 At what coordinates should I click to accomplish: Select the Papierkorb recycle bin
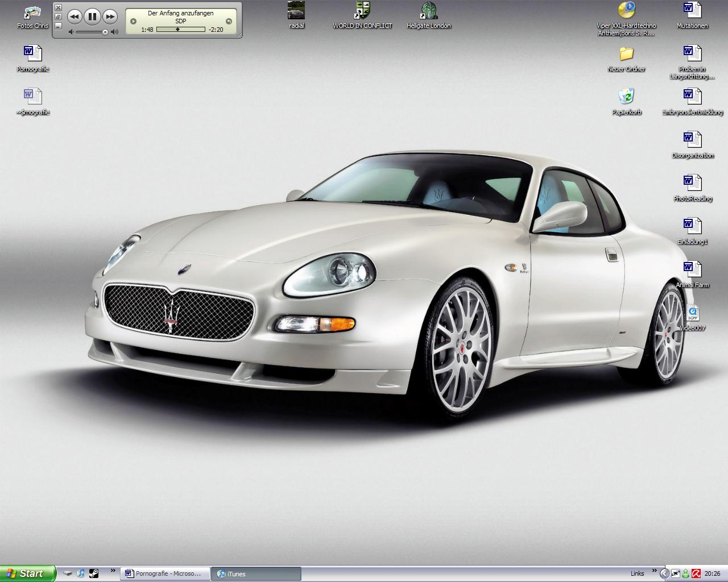pyautogui.click(x=626, y=102)
